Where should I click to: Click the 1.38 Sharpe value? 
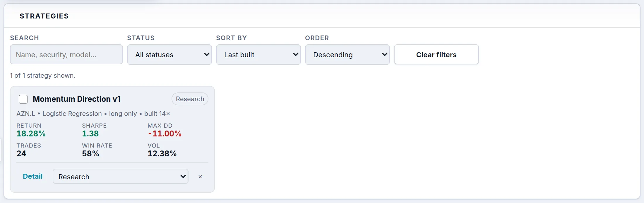[90, 134]
